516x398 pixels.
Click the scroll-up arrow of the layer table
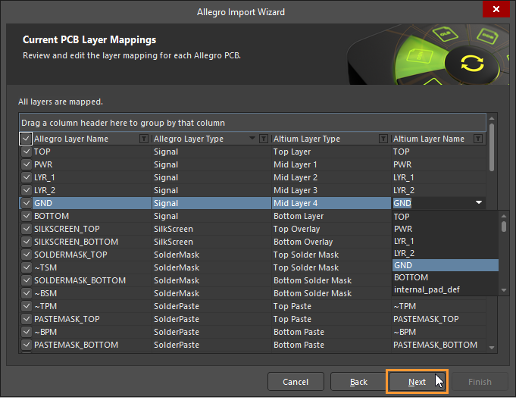point(492,118)
